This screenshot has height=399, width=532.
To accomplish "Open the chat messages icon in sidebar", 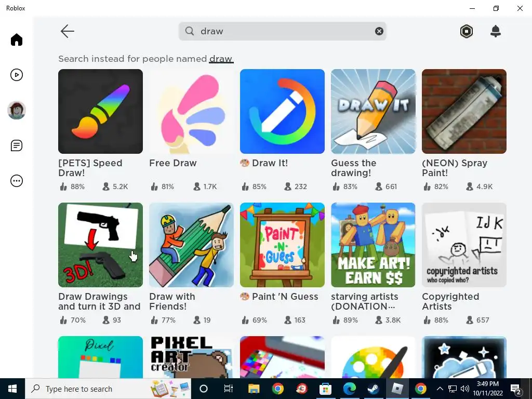I will [x=16, y=145].
